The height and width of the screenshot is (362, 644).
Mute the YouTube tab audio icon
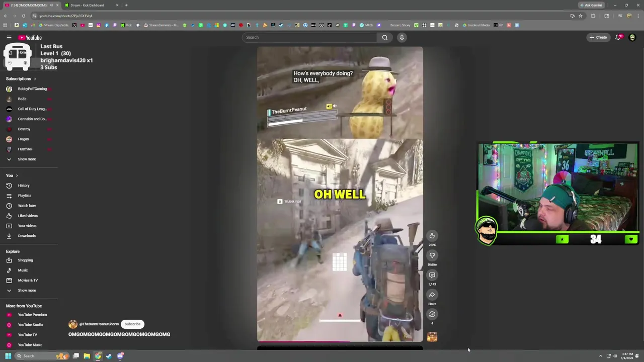point(51,5)
